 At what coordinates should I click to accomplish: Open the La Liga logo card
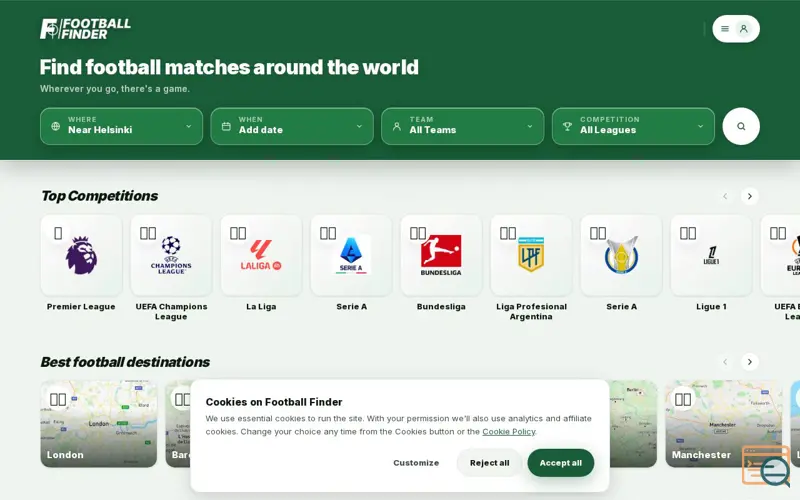coord(261,255)
